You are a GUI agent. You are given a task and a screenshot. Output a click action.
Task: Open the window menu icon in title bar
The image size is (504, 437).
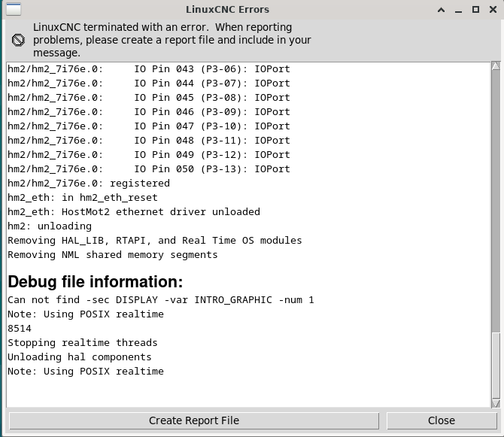14,9
